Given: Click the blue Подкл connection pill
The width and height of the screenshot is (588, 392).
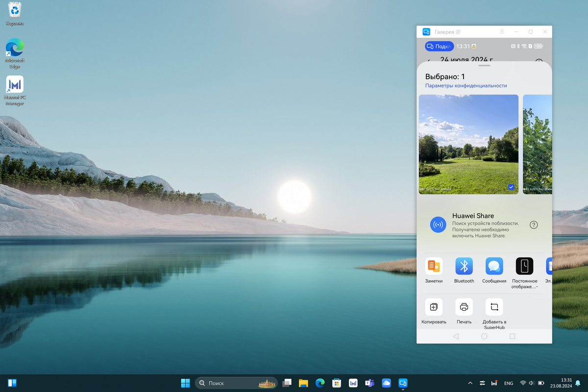Looking at the screenshot, I should coord(439,47).
